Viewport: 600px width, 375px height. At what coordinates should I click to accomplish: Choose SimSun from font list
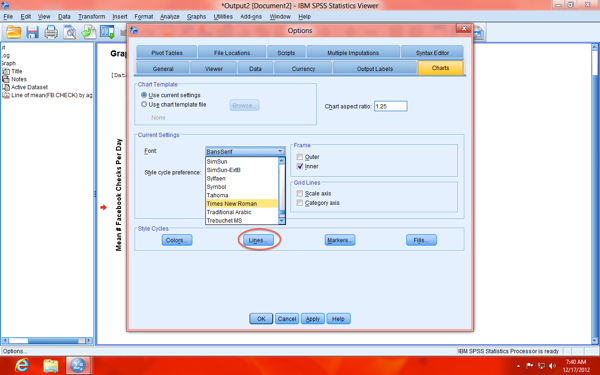click(x=242, y=161)
